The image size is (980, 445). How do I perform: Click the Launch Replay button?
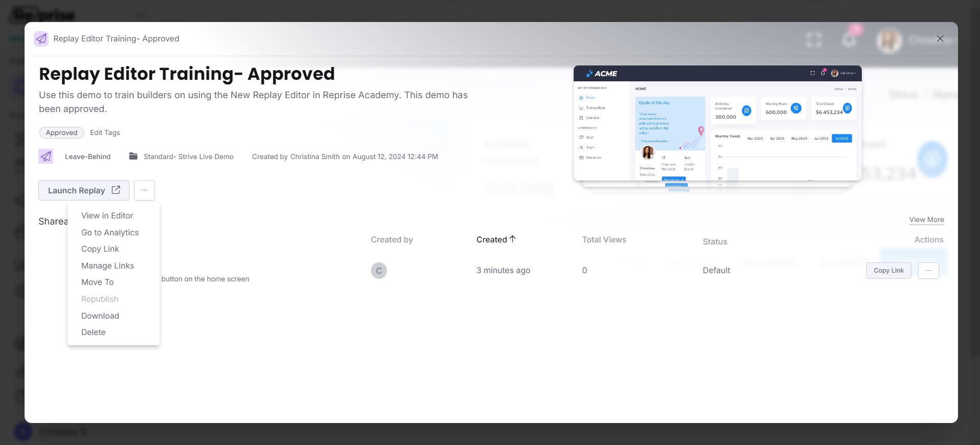[x=84, y=190]
